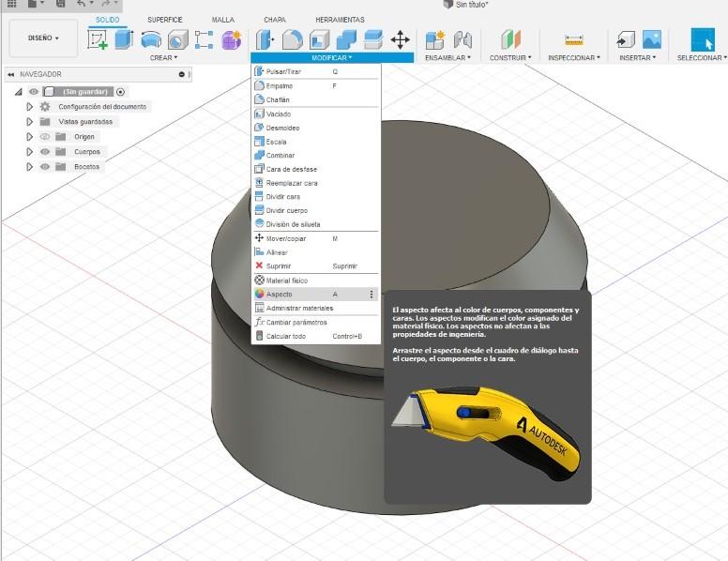Select the Shell tool toolbar icon

pyautogui.click(x=319, y=39)
